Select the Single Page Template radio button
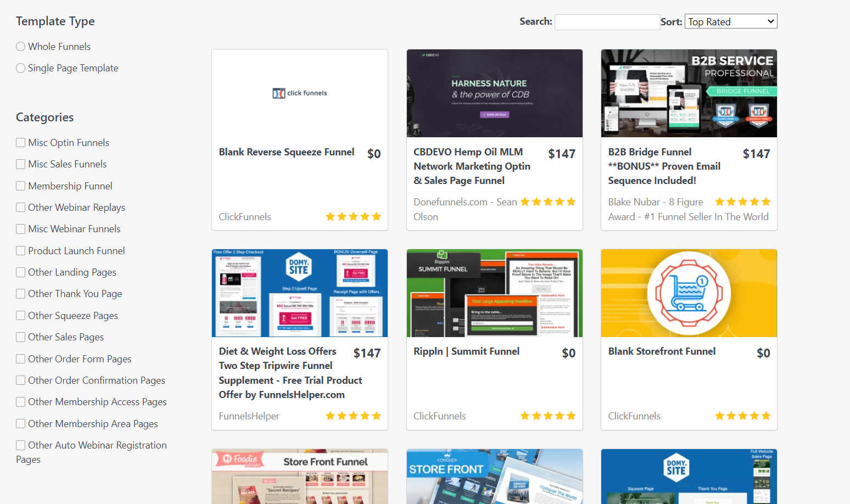The height and width of the screenshot is (504, 850). pyautogui.click(x=21, y=68)
